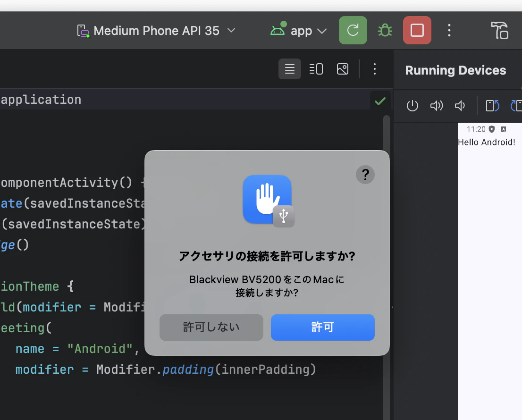Screen dimensions: 522x420
Task: Click the 'application' text in the editor's top line
Action: (x=41, y=100)
